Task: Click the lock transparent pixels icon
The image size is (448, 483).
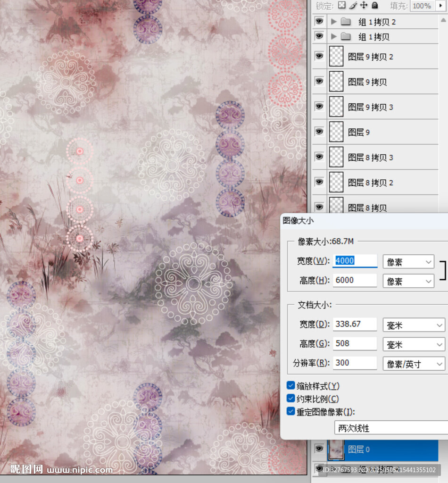Action: 342,6
